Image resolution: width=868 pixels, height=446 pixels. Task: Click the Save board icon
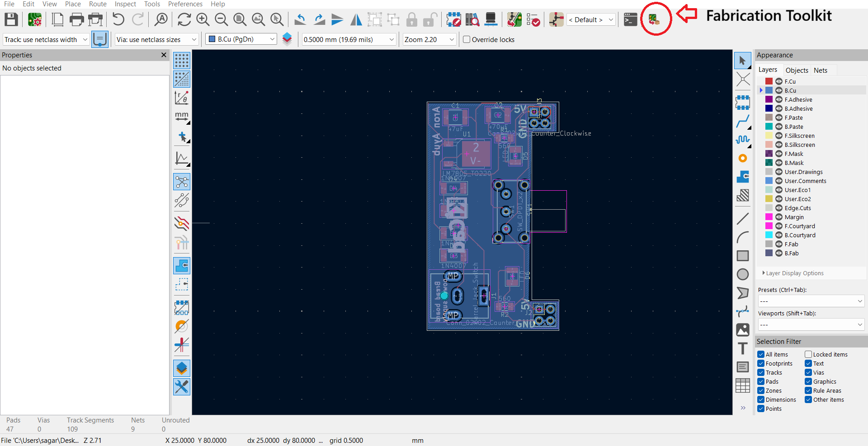[11, 20]
